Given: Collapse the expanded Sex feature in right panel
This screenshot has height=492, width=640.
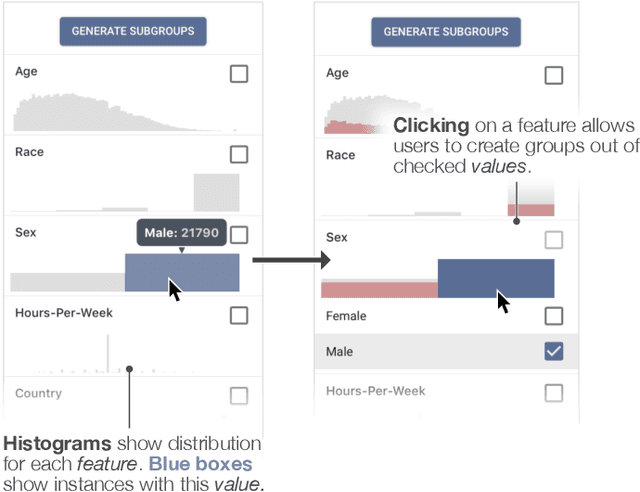Looking at the screenshot, I should pos(338,238).
